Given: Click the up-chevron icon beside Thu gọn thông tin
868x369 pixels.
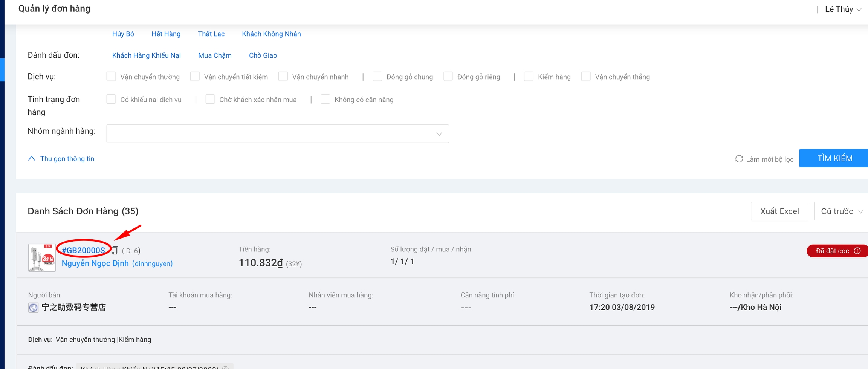Looking at the screenshot, I should coord(32,159).
